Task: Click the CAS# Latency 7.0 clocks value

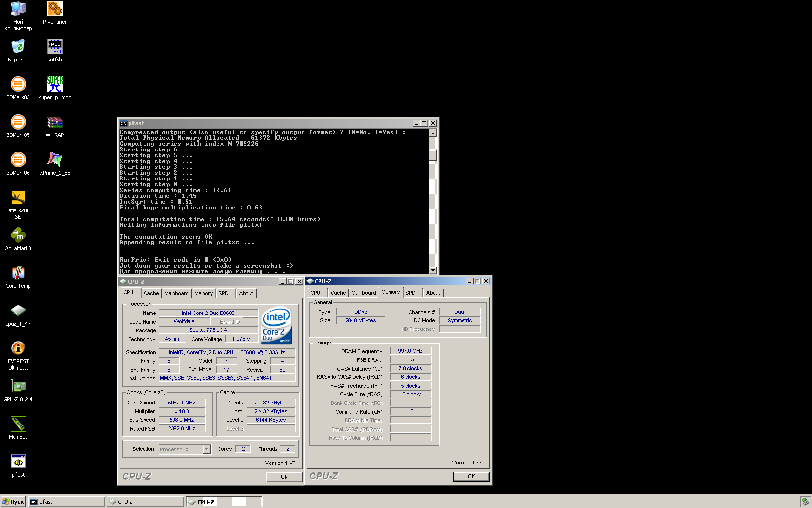Action: pos(410,368)
